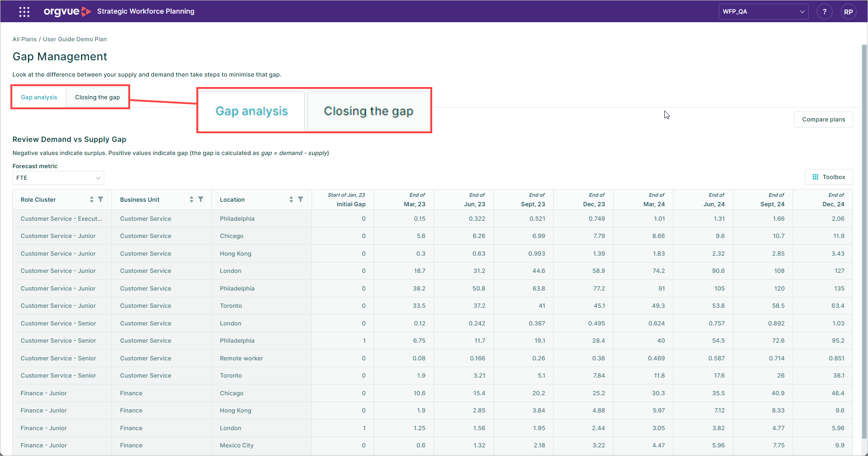This screenshot has height=456, width=868.
Task: Click the Compare plans button
Action: (x=824, y=119)
